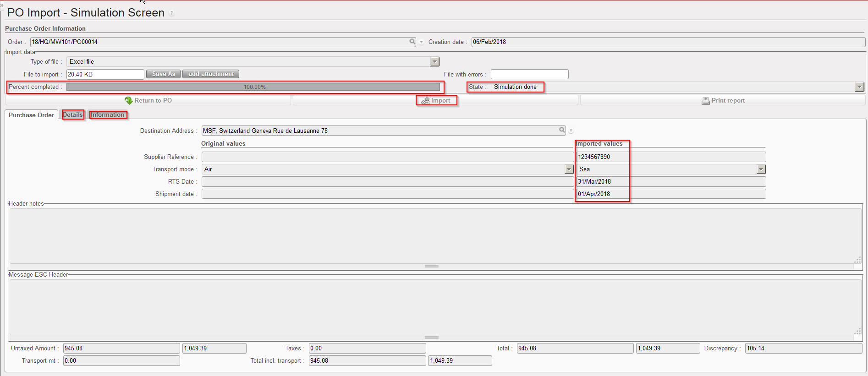868x376 pixels.
Task: Click the printer icon for Print report
Action: click(706, 101)
